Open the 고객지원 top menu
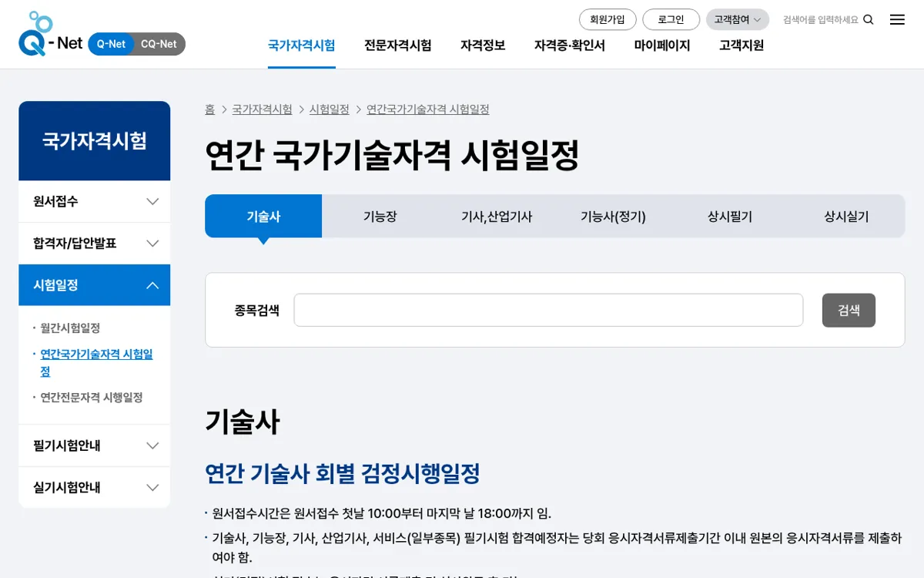The height and width of the screenshot is (578, 924). (x=742, y=45)
